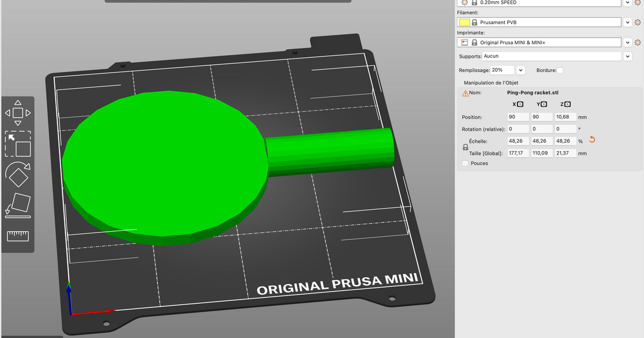Open the Supports dropdown showing Aucun
Screen dimensions: 644x338
[627, 56]
